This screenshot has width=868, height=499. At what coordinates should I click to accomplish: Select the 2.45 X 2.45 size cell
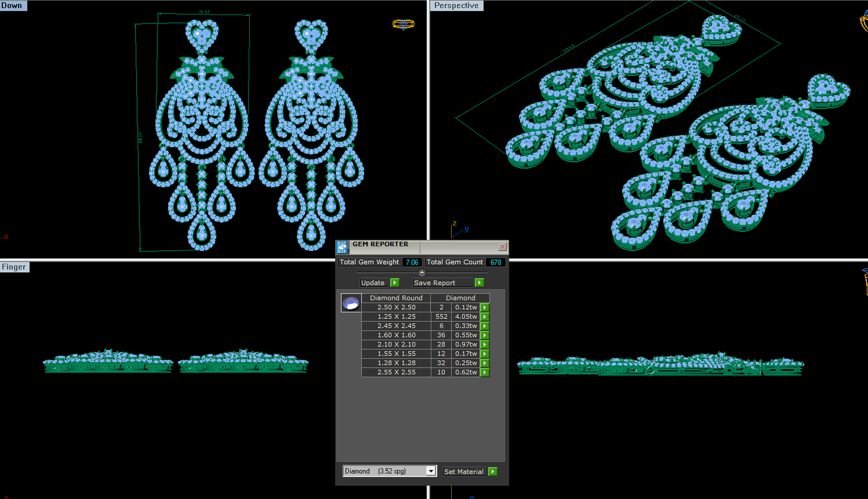[396, 326]
